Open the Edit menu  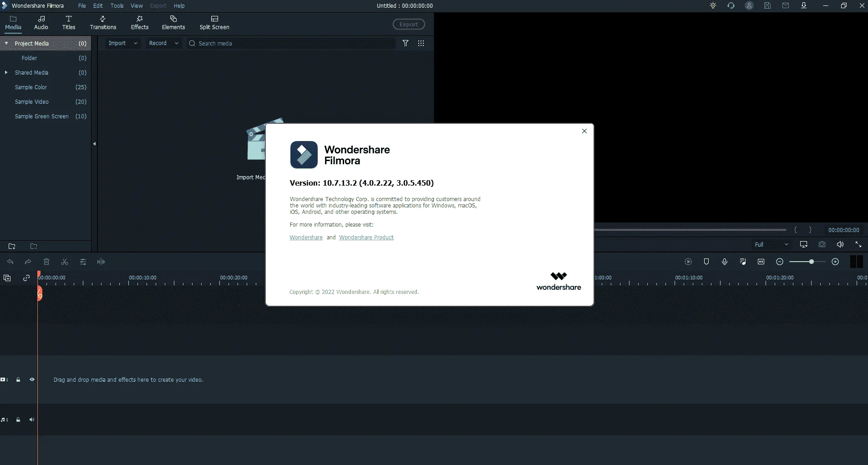pos(98,6)
